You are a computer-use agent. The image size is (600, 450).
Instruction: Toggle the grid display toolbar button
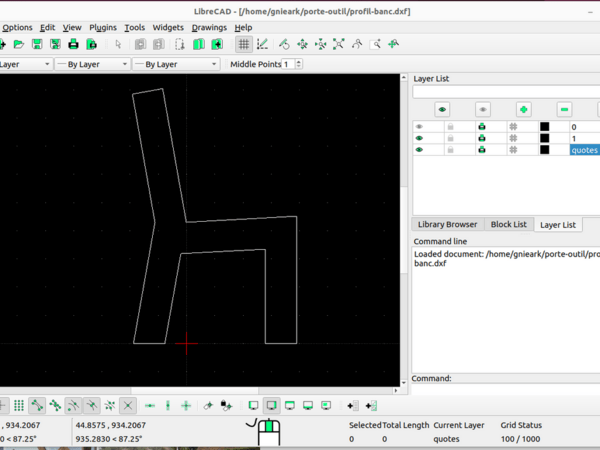[x=243, y=44]
